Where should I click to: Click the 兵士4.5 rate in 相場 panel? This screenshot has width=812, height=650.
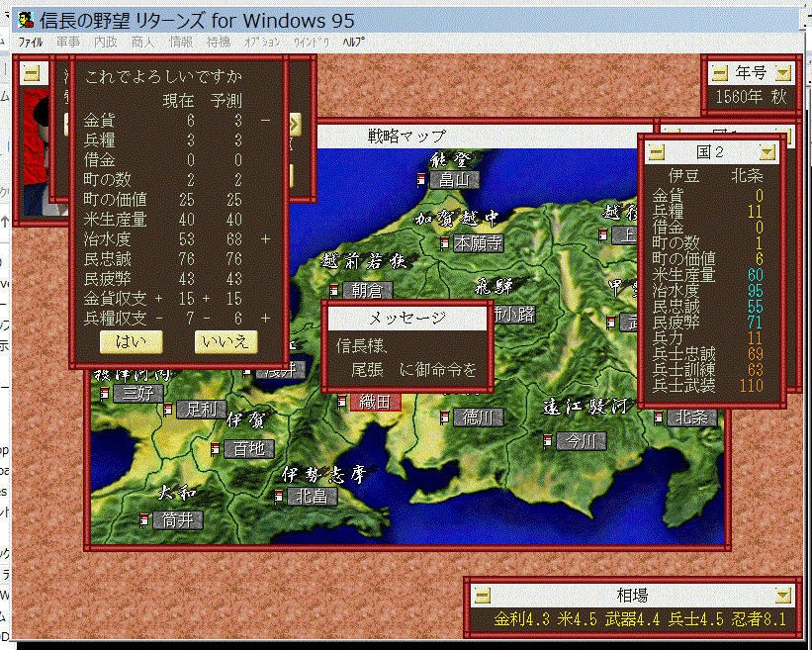point(695,619)
